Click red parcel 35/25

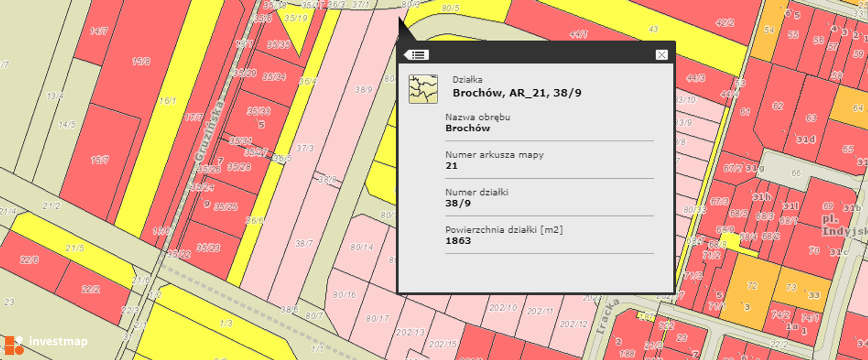point(225,207)
